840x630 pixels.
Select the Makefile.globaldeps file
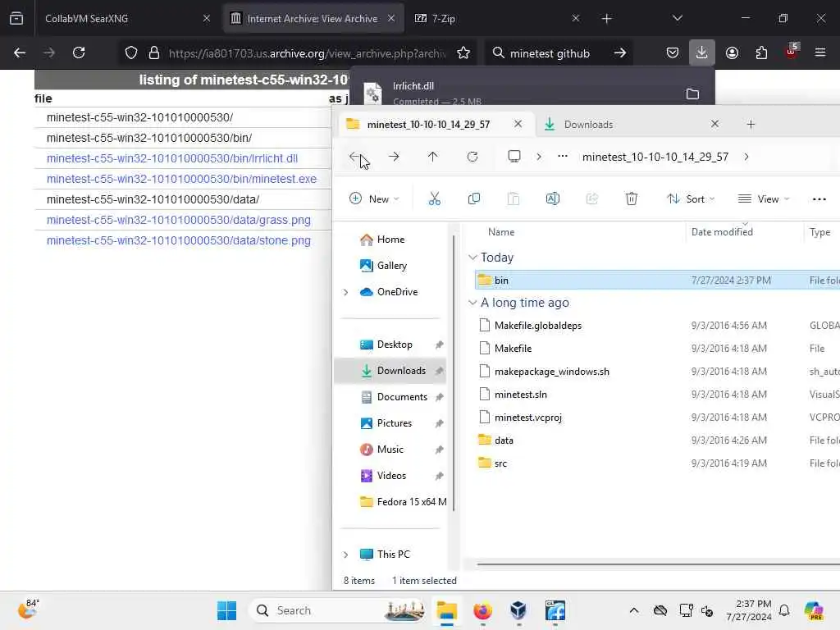(x=538, y=326)
